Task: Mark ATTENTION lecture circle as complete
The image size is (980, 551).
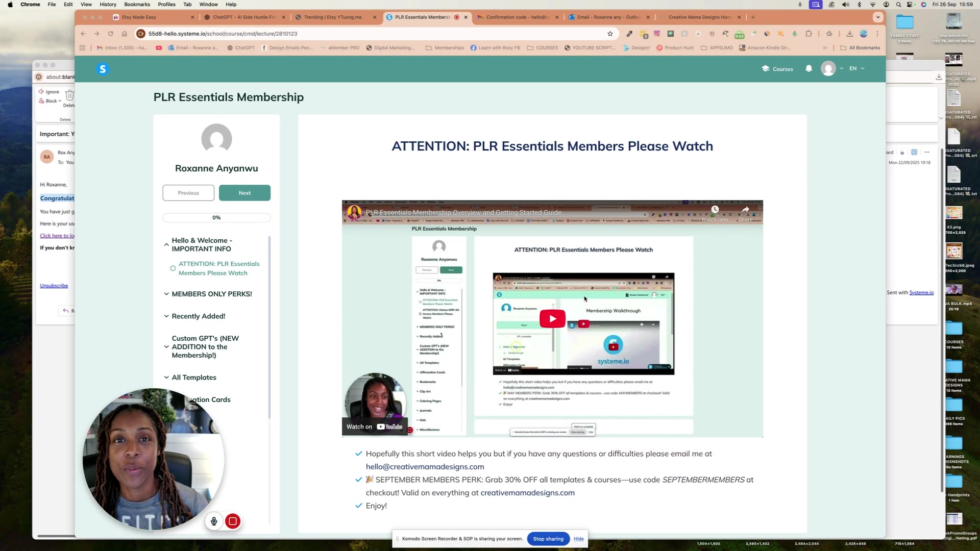Action: click(x=173, y=268)
